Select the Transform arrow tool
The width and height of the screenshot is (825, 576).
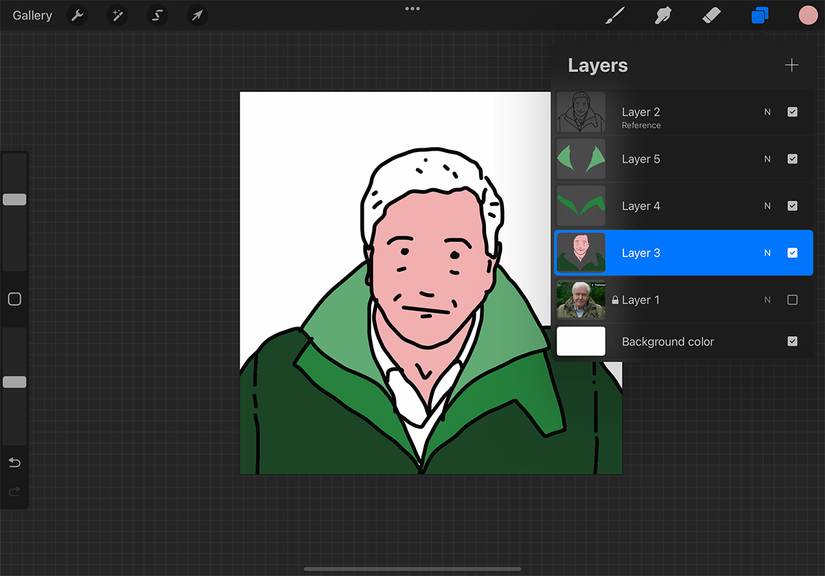[197, 15]
